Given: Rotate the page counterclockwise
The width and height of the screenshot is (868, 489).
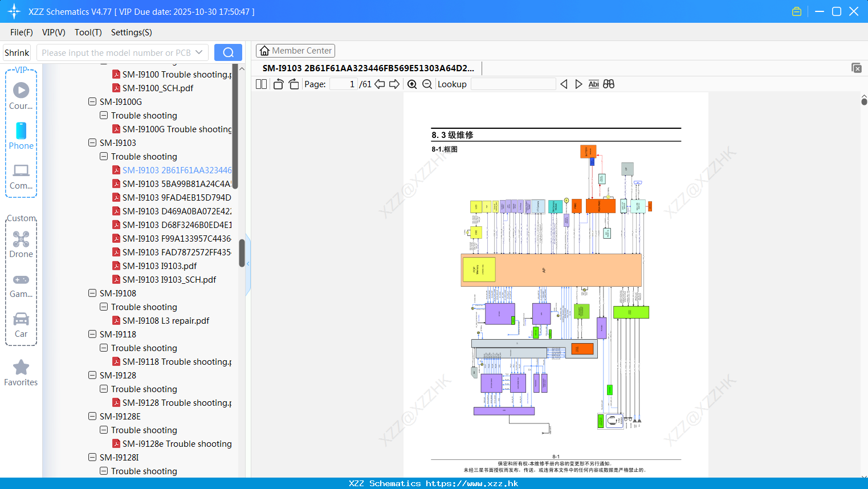Looking at the screenshot, I should [x=278, y=84].
